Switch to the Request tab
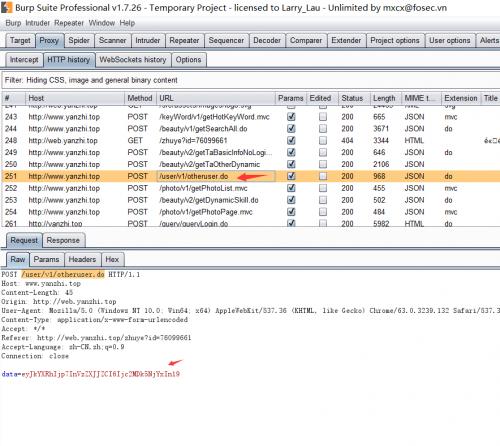This screenshot has width=500, height=446. tap(24, 240)
